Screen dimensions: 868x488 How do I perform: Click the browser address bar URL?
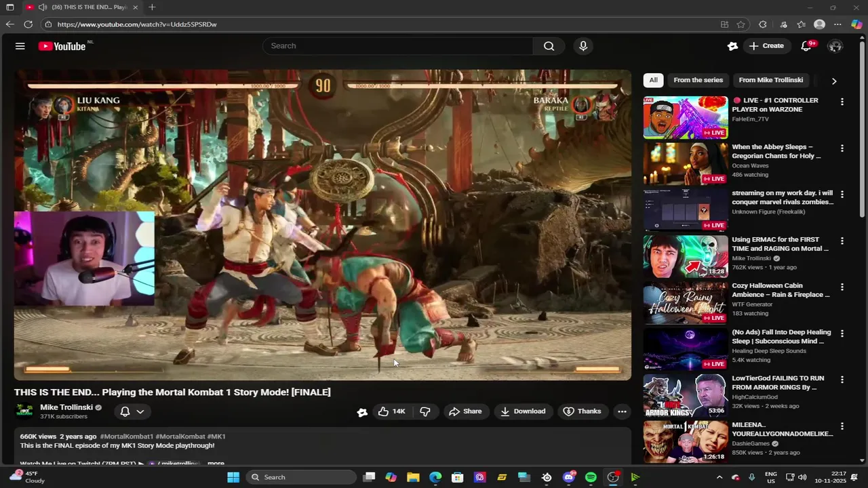coord(137,24)
